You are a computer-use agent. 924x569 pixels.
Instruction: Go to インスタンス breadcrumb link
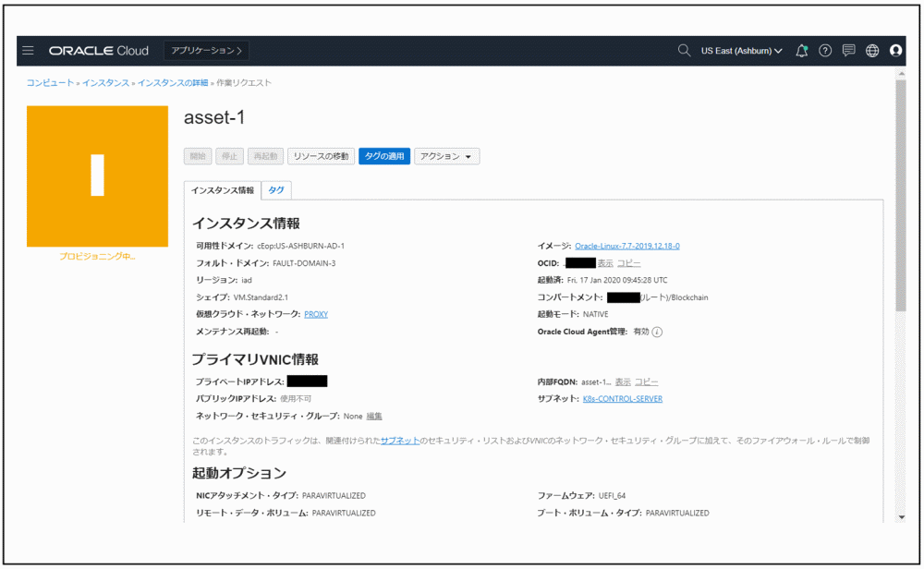pyautogui.click(x=105, y=83)
